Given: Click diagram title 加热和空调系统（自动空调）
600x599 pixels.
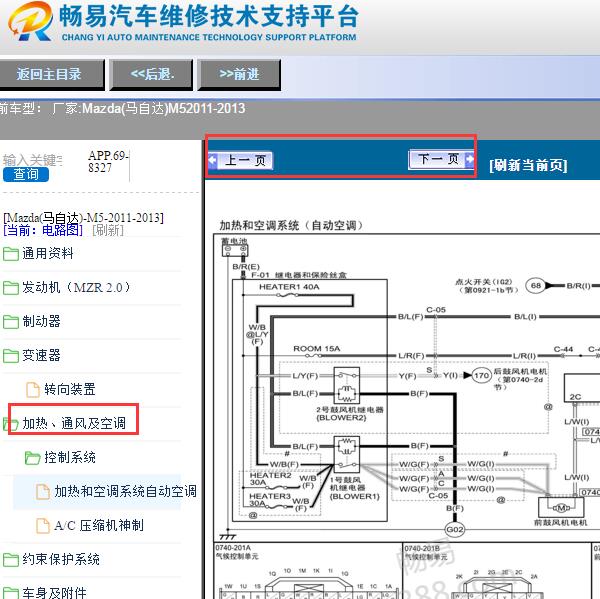Looking at the screenshot, I should (x=291, y=225).
